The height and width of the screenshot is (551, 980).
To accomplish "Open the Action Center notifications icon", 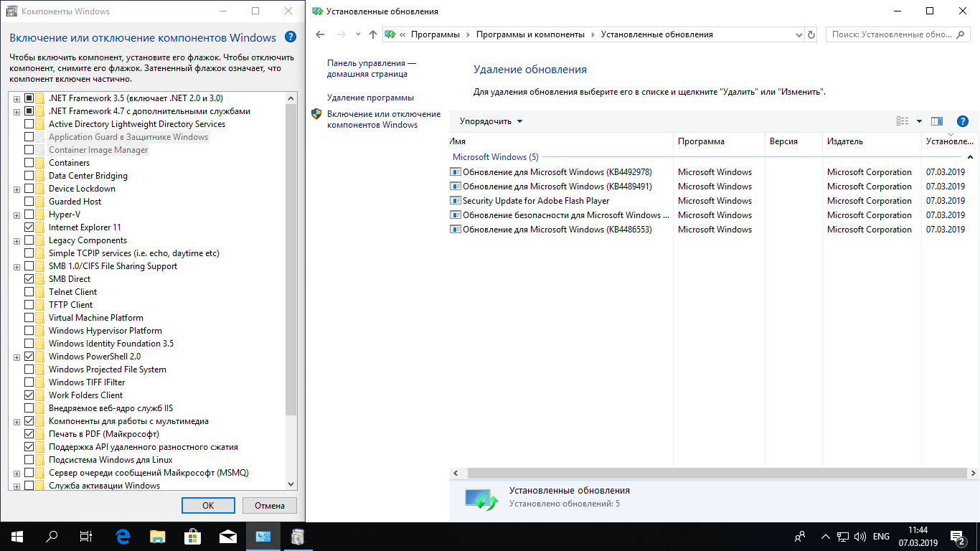I will coord(957,537).
